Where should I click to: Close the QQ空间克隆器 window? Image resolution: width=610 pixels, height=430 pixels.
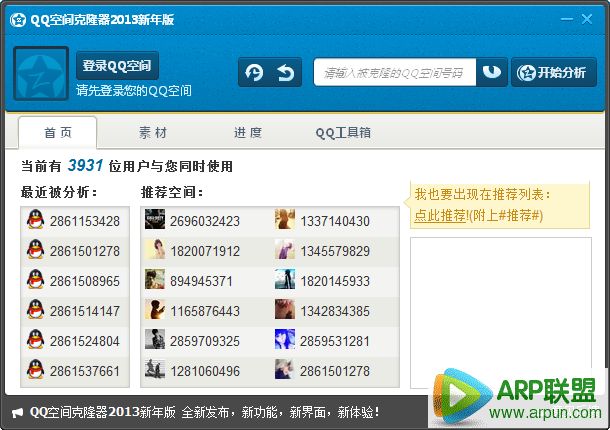tap(587, 19)
